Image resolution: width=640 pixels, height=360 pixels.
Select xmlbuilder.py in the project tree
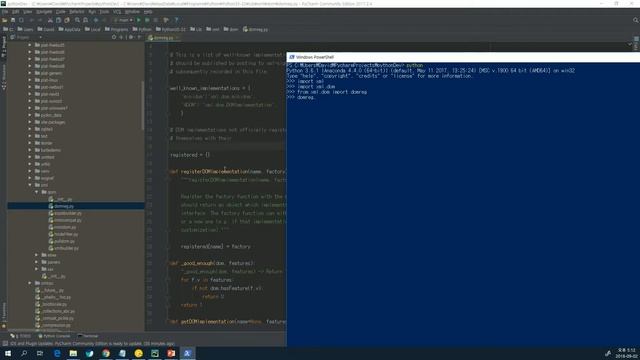64,248
